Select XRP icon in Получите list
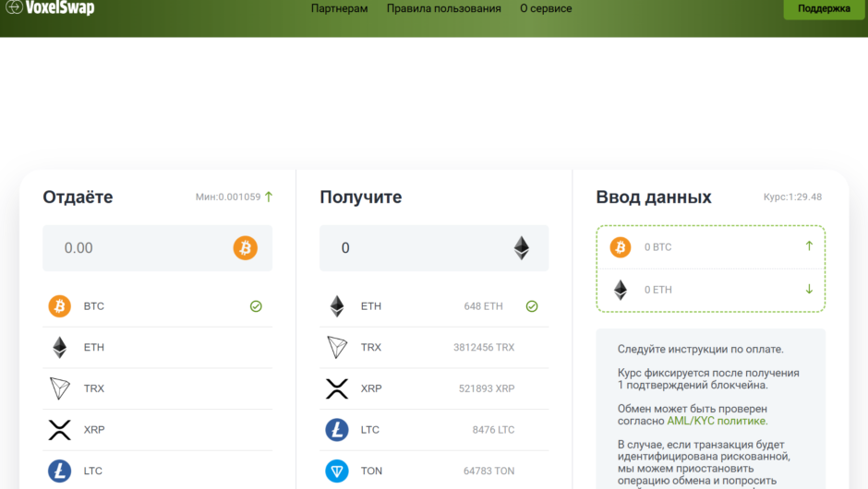This screenshot has height=489, width=868. [337, 388]
